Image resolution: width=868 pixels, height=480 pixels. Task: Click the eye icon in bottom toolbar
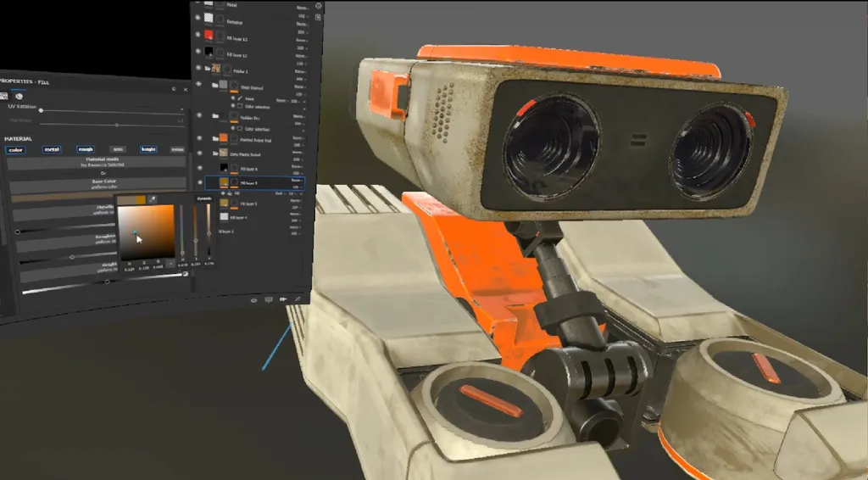(254, 299)
